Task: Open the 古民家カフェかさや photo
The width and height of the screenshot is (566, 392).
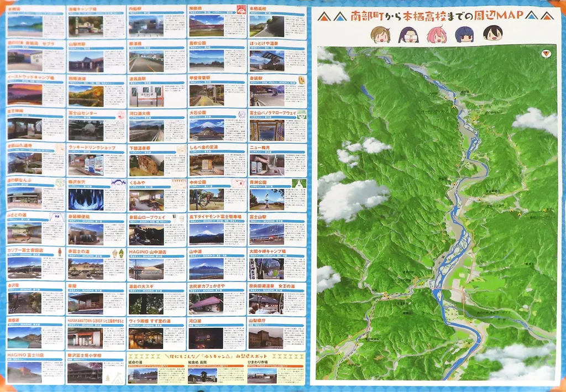Action: (x=206, y=303)
